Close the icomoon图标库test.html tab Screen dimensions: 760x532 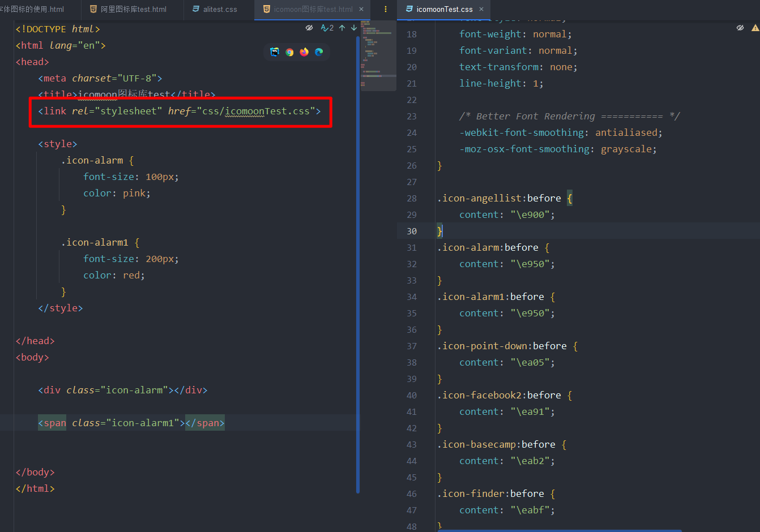click(361, 9)
